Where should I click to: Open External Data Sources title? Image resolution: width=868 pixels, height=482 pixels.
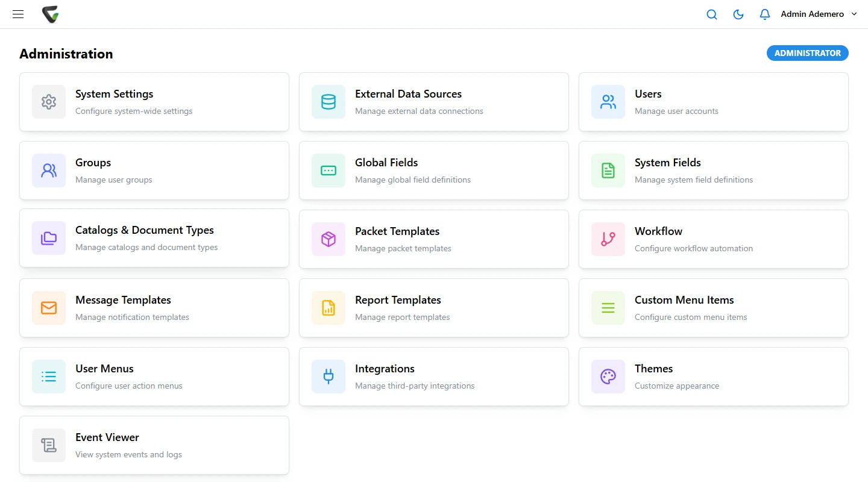coord(408,94)
